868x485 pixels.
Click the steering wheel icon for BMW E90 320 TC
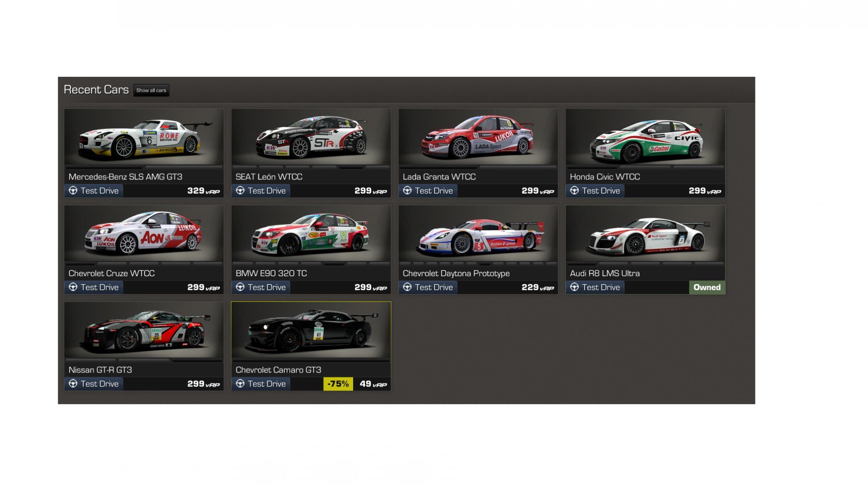pos(240,287)
